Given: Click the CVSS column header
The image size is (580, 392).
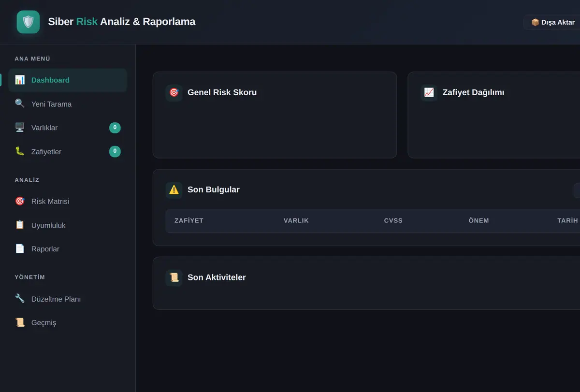Looking at the screenshot, I should [393, 220].
